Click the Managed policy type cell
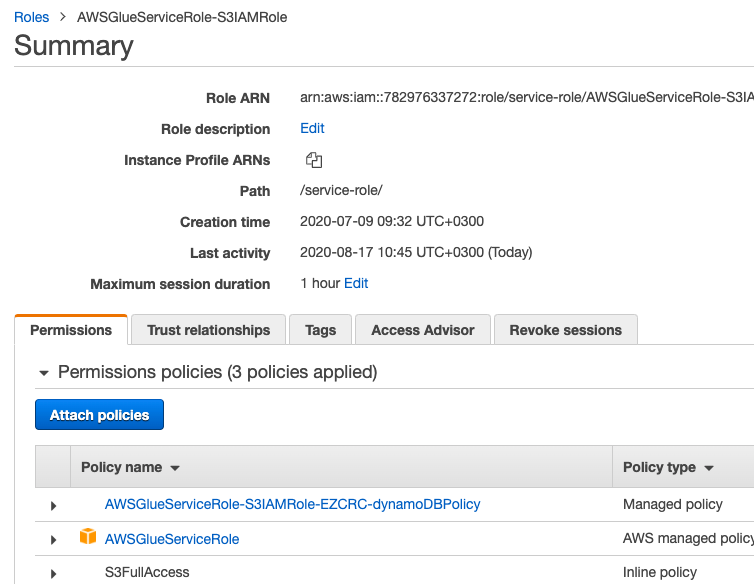 672,504
